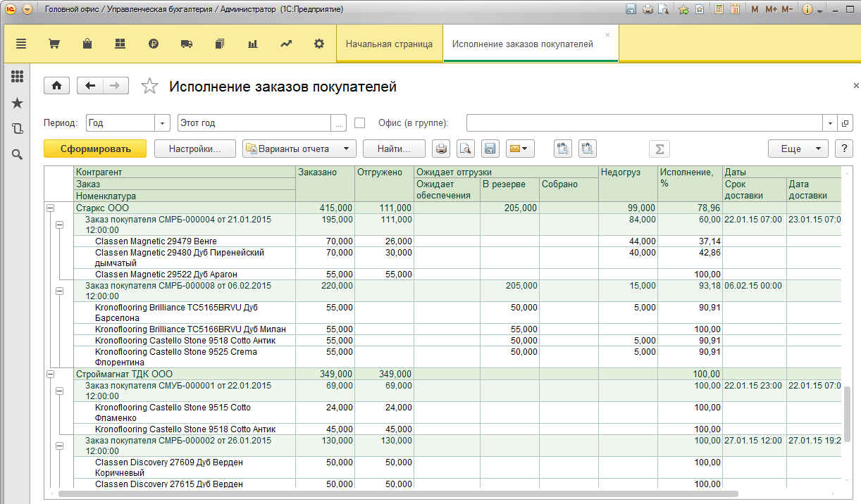The width and height of the screenshot is (861, 504).
Task: Click the save icon in the title bar
Action: point(631,10)
